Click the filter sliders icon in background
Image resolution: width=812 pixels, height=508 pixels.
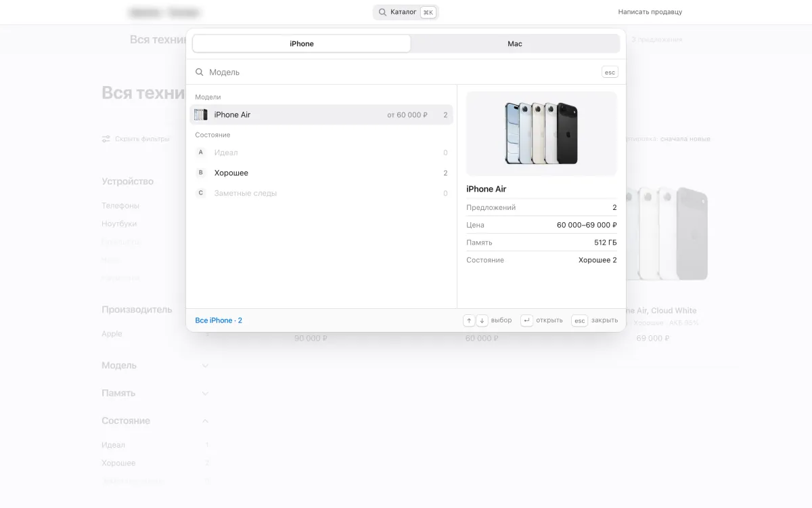106,139
